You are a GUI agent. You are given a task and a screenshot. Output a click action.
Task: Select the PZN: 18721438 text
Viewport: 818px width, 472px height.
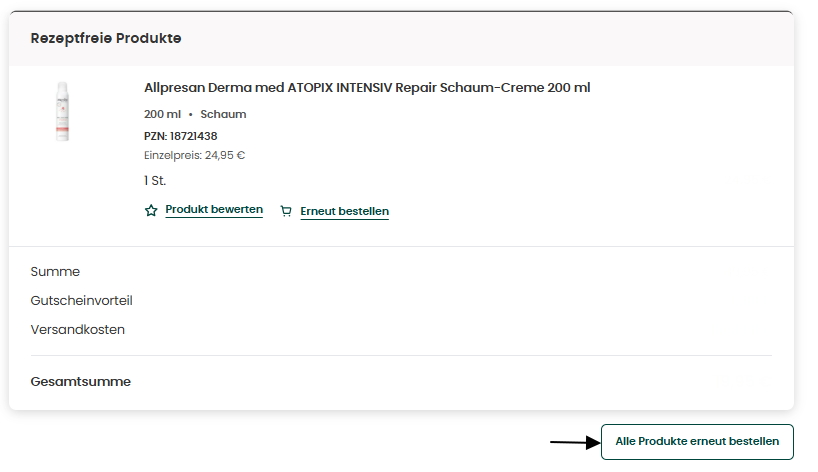click(x=181, y=136)
